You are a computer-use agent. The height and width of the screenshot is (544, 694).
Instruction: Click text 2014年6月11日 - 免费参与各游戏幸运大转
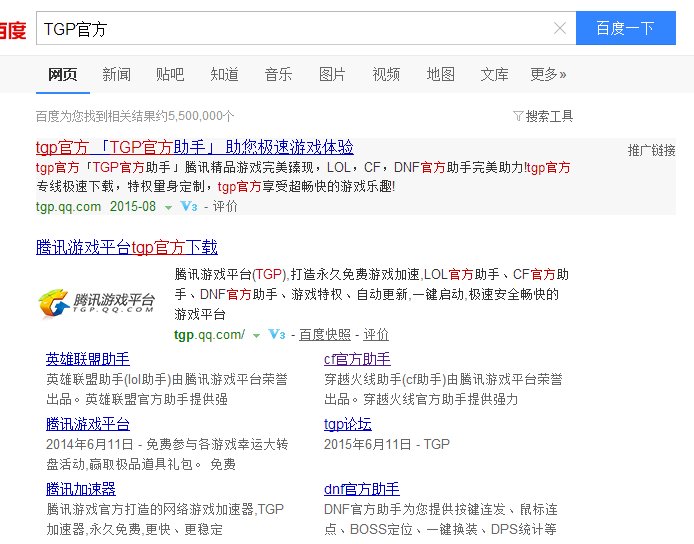click(x=167, y=444)
